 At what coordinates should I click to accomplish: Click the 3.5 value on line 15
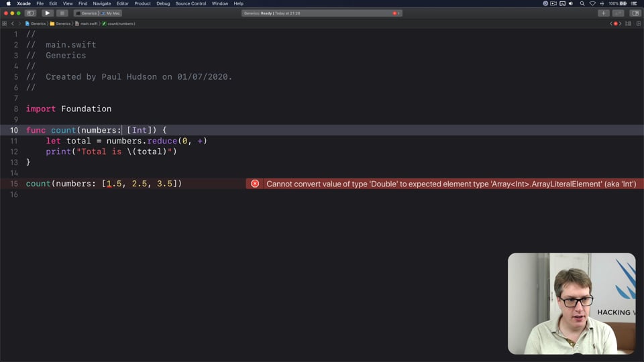[165, 184]
